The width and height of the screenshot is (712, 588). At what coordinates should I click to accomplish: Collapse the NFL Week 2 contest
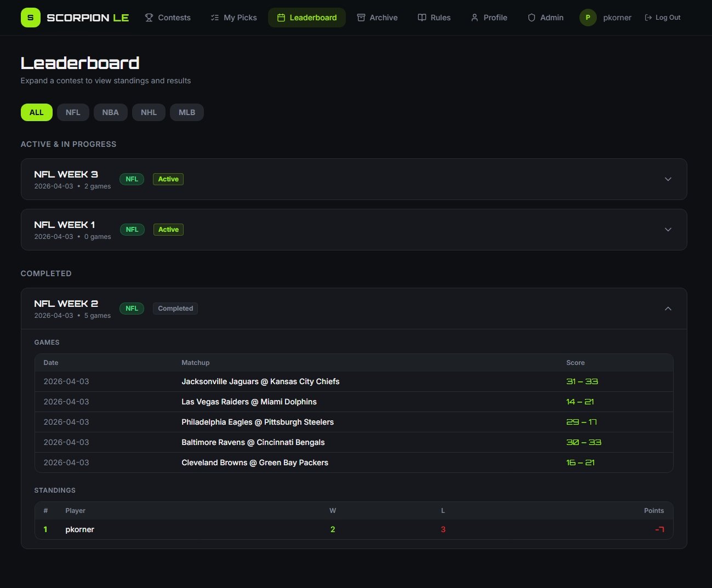[668, 309]
